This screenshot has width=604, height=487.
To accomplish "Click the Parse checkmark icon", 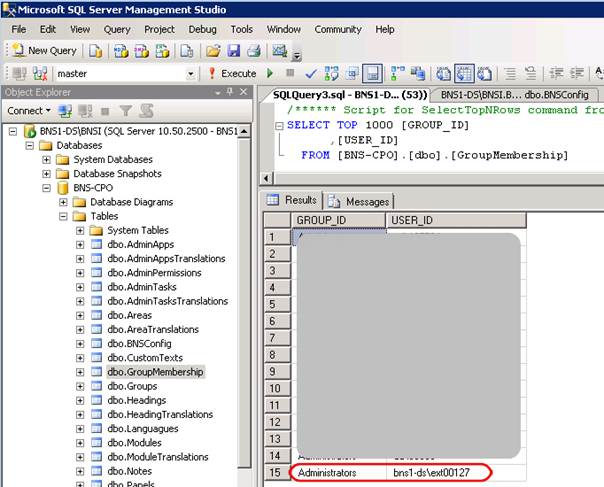I will click(x=310, y=73).
